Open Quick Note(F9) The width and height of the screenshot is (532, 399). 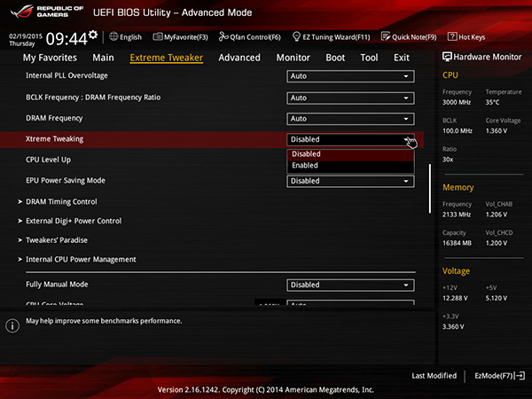click(409, 36)
